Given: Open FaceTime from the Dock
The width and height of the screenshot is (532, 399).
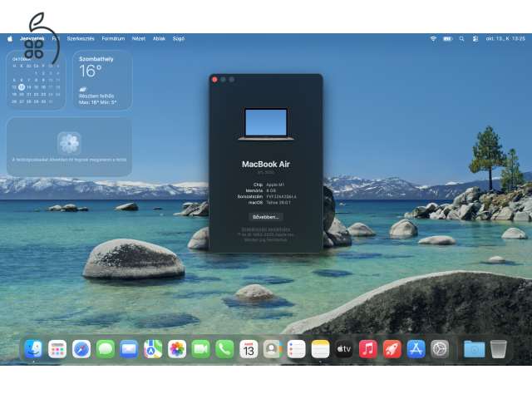Looking at the screenshot, I should pyautogui.click(x=201, y=349).
